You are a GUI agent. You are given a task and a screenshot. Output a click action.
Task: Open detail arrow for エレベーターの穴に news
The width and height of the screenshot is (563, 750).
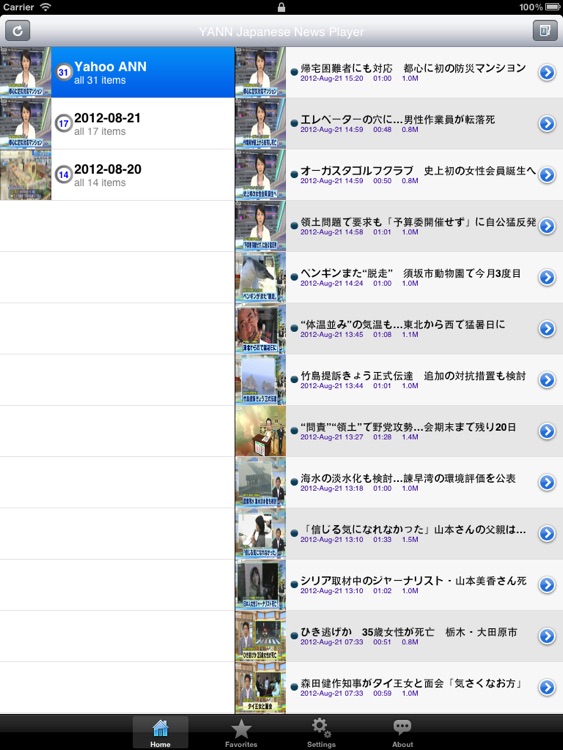[x=547, y=123]
